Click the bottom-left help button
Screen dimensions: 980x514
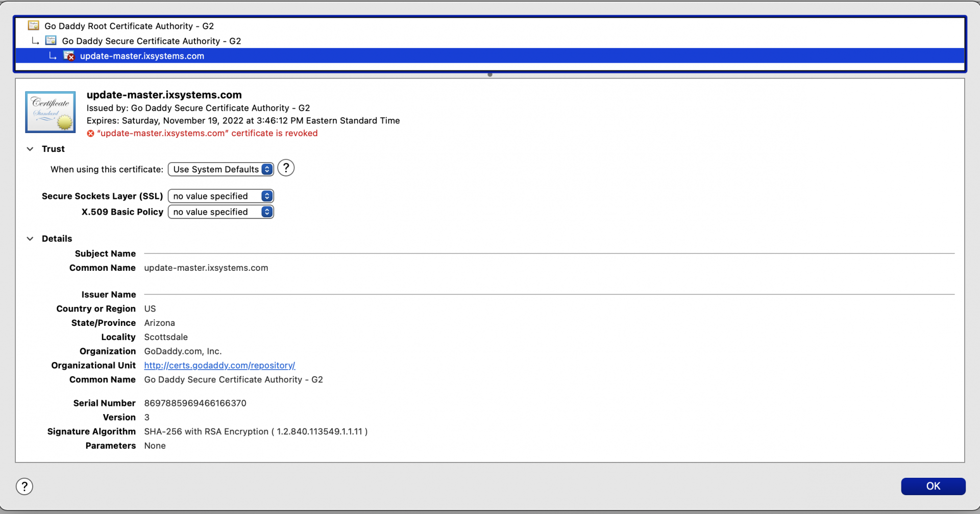tap(24, 486)
